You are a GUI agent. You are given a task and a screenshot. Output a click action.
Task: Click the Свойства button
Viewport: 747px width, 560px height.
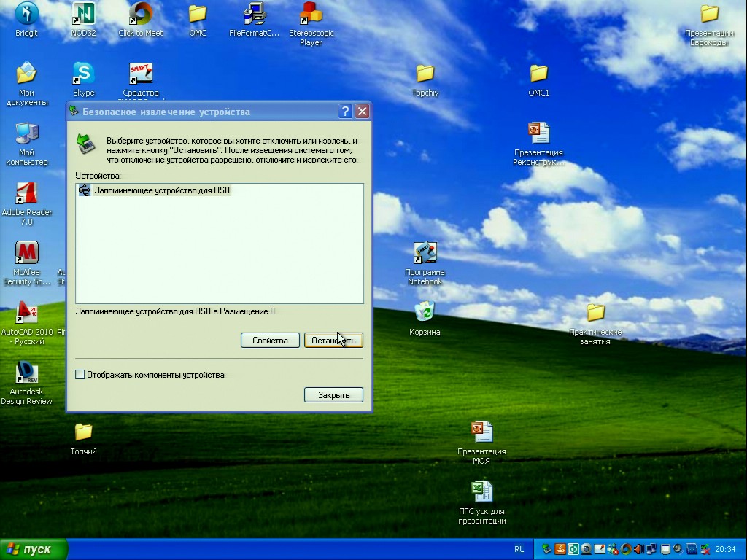point(270,340)
